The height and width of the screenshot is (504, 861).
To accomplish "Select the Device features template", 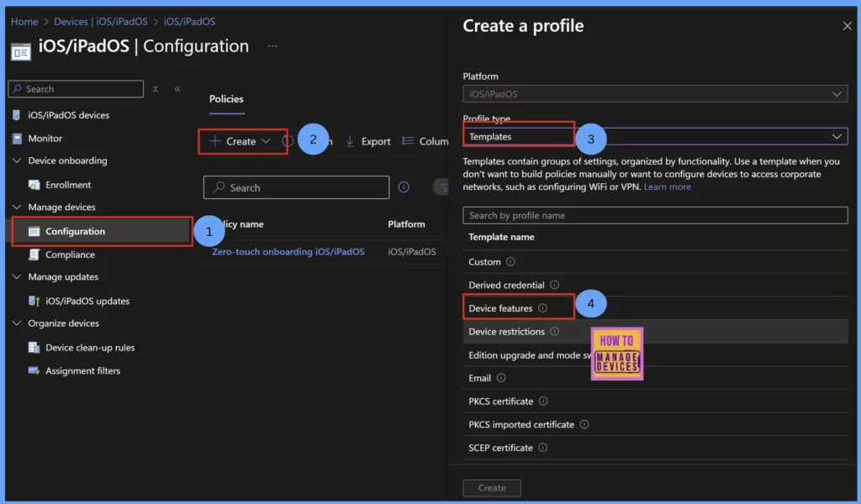I will pyautogui.click(x=500, y=308).
